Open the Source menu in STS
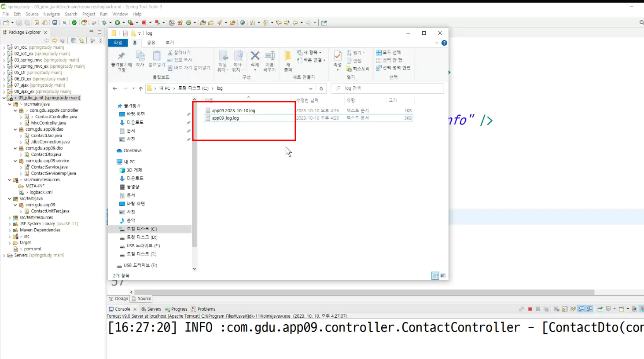This screenshot has width=644, height=359. (x=32, y=14)
